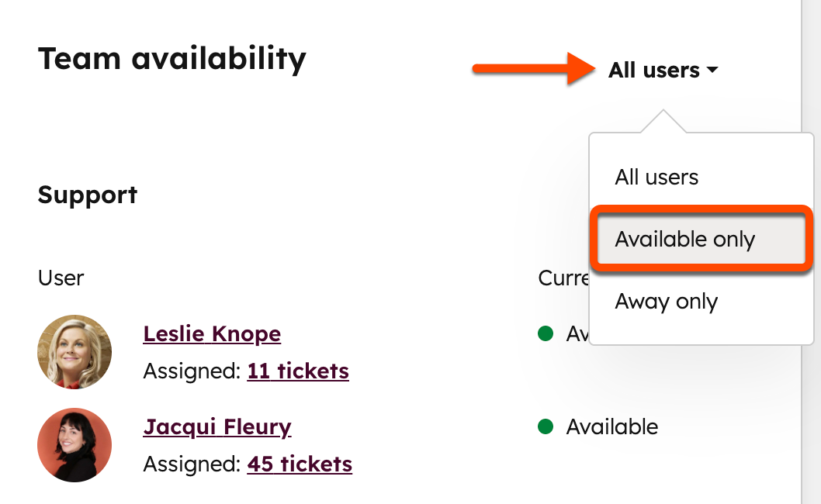Click the "User" column header
821x504 pixels.
pyautogui.click(x=61, y=278)
